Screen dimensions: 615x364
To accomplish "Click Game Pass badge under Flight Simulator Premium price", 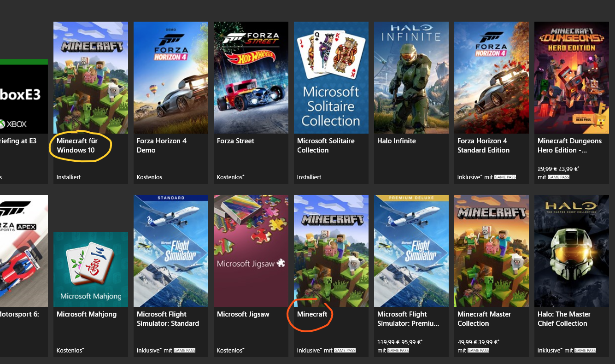I will tap(398, 350).
